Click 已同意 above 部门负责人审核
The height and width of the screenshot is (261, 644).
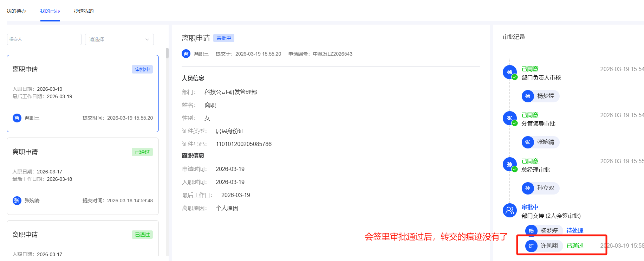530,69
